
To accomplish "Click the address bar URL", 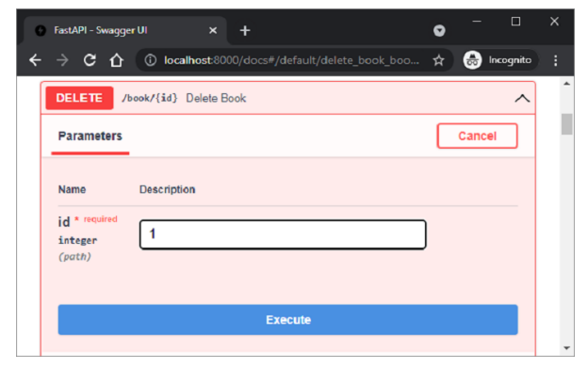I will click(292, 60).
